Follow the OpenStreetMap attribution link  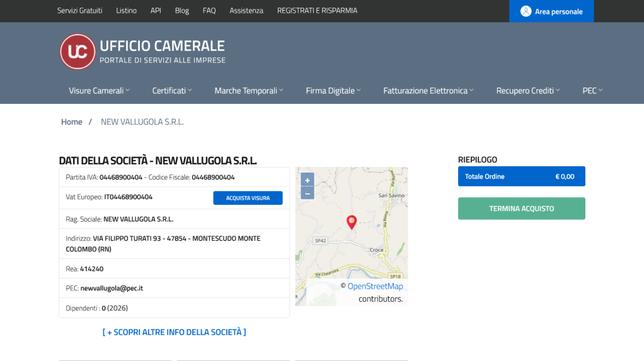(x=375, y=286)
